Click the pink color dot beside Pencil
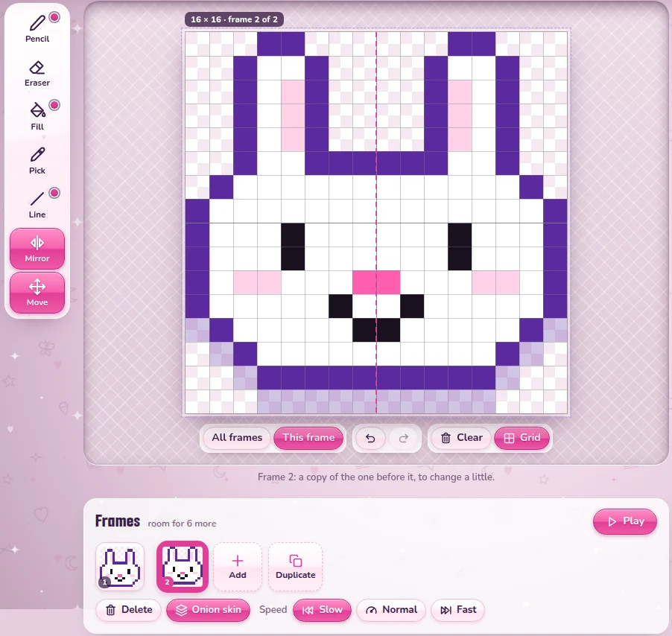 [54, 17]
